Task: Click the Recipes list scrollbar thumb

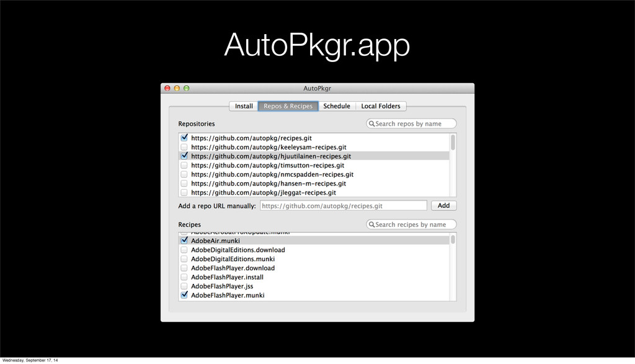Action: 453,240
